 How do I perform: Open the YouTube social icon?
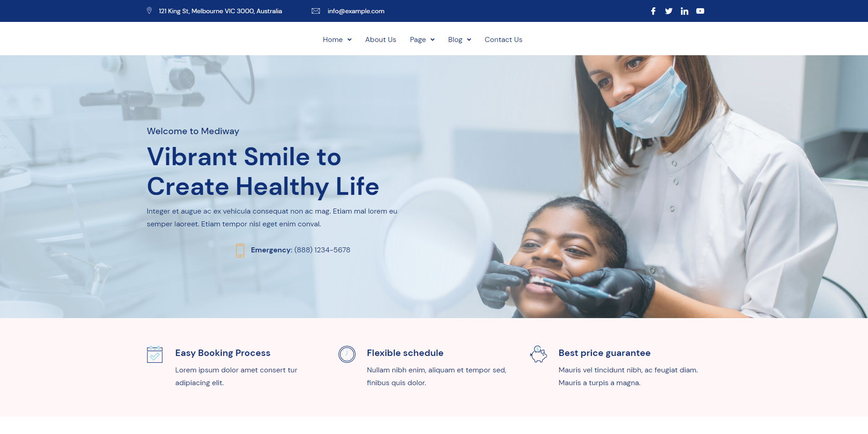(700, 11)
